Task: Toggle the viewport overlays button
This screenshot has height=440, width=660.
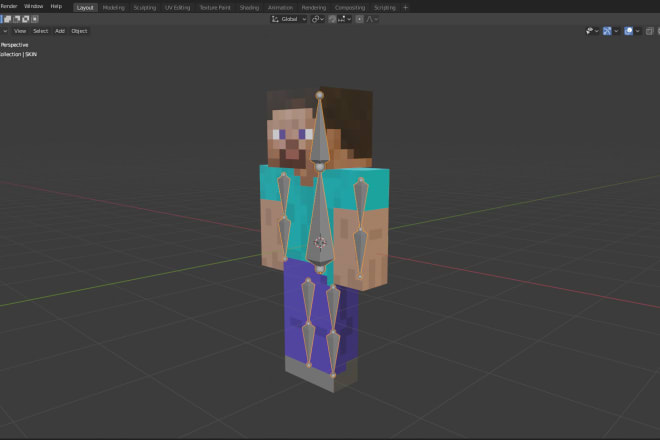Action: pos(628,31)
